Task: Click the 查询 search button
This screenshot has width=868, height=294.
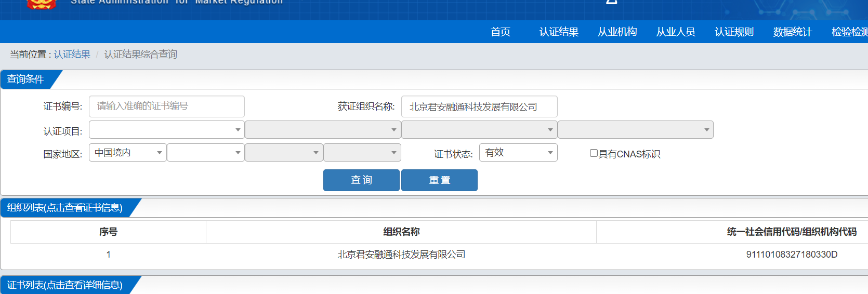Action: point(361,180)
